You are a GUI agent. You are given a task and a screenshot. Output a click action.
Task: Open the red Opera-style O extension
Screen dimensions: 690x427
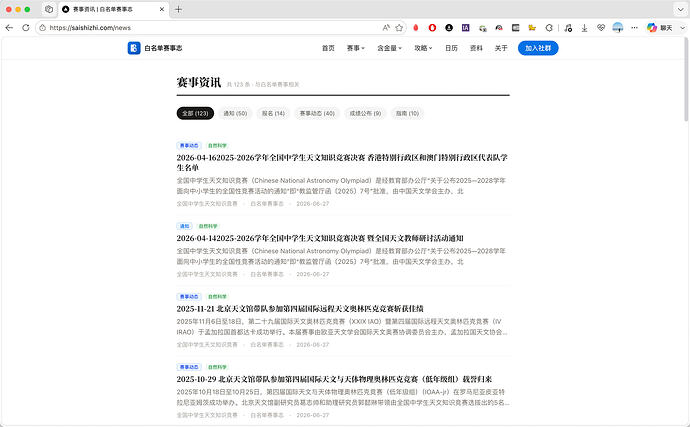tap(432, 28)
